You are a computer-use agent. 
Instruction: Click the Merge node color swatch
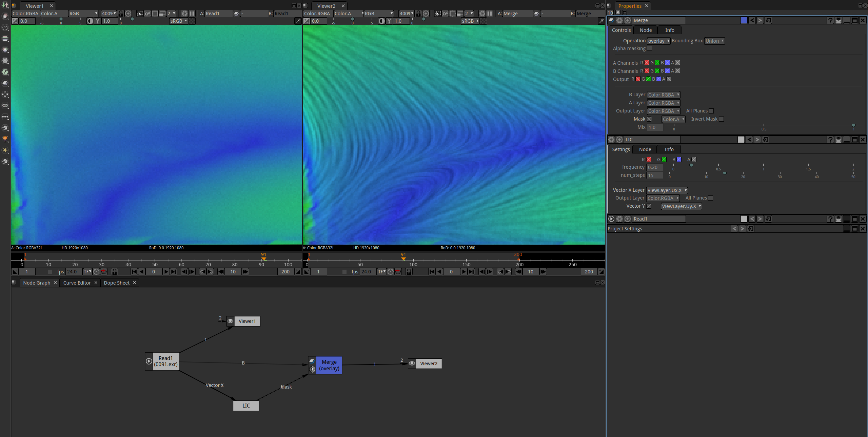[x=744, y=20]
